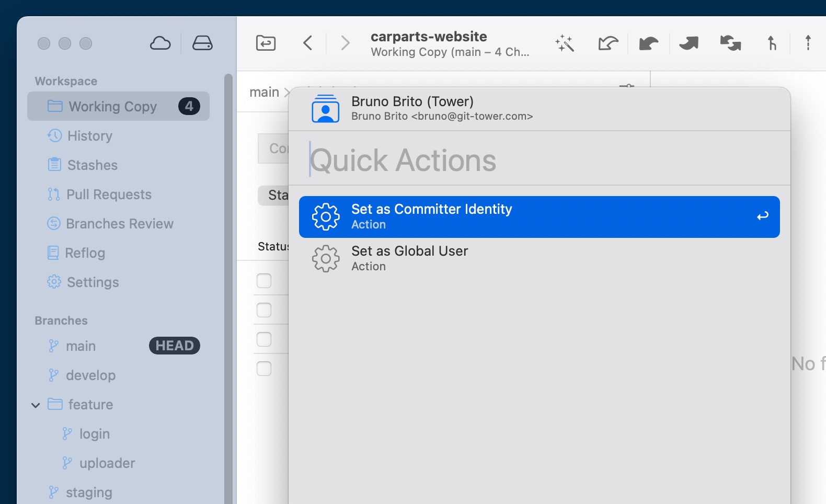This screenshot has width=826, height=504.
Task: Open the History view in sidebar
Action: (89, 136)
